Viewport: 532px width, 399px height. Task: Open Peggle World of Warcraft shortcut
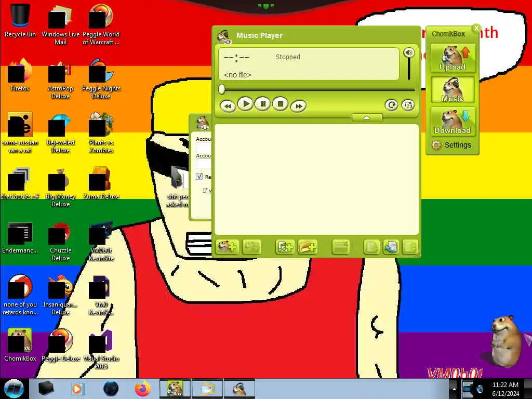pyautogui.click(x=101, y=24)
